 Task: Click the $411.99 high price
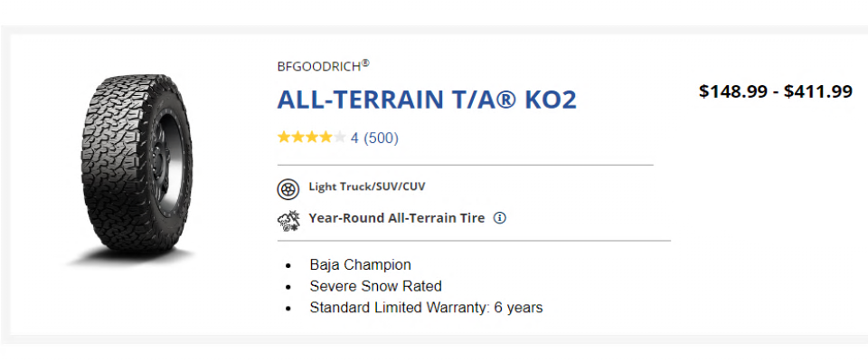(818, 91)
